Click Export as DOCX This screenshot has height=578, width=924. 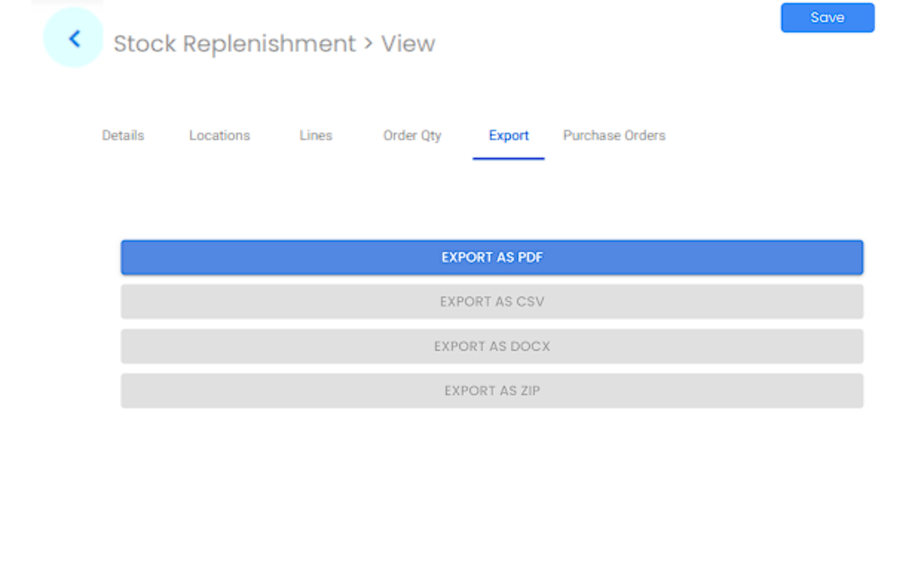[x=492, y=346]
